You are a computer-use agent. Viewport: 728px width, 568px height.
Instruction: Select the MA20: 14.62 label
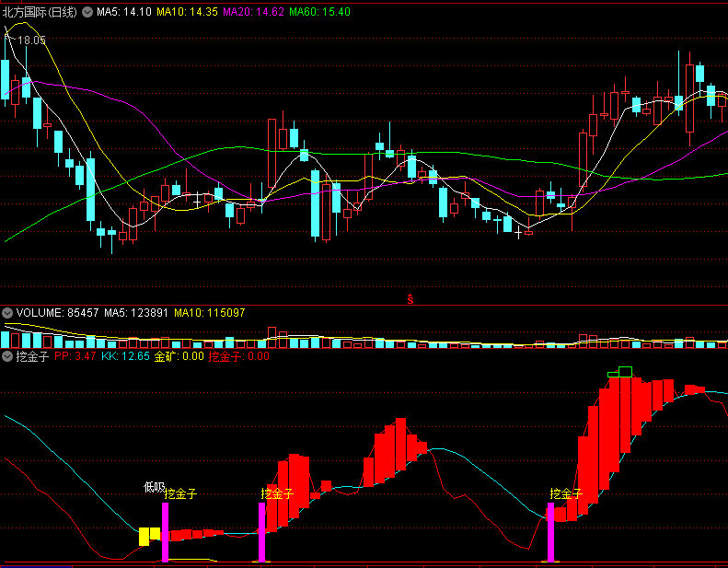tap(253, 12)
